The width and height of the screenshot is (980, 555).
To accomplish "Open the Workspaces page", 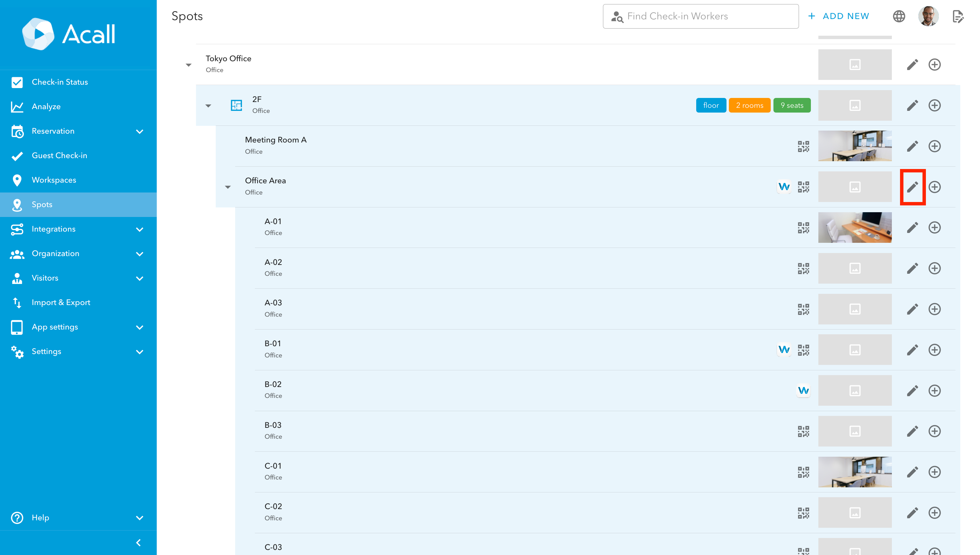I will point(78,180).
